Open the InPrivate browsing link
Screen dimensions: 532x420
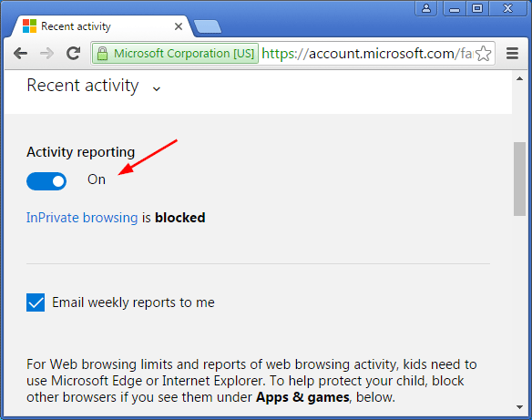[82, 218]
